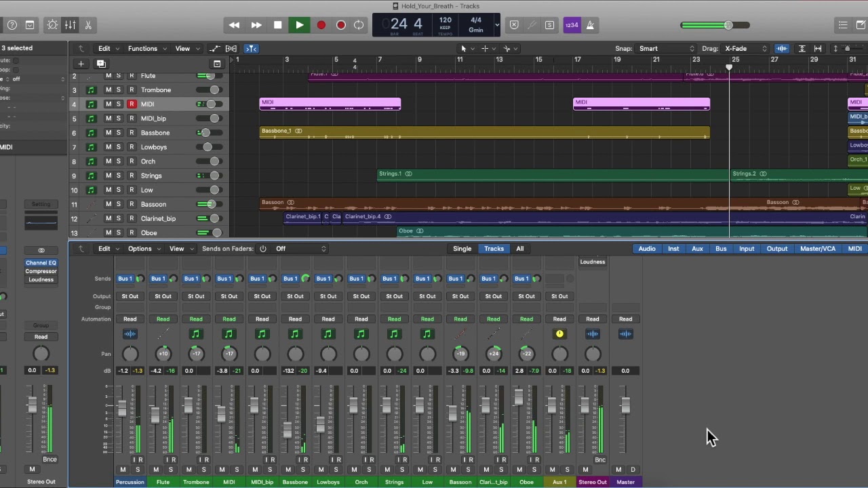Viewport: 868px width, 488px height.
Task: Toggle the Catch Playhead button in the Tracks toolbar
Action: [x=252, y=48]
